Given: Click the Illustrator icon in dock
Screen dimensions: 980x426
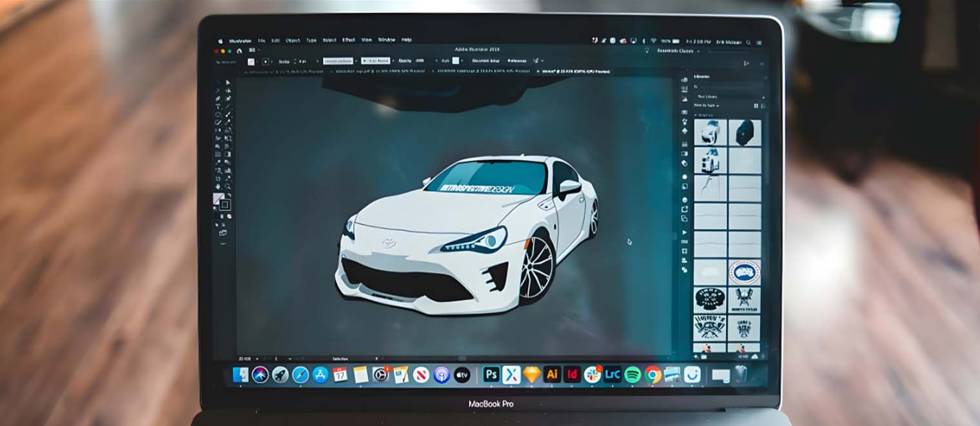Looking at the screenshot, I should pyautogui.click(x=551, y=374).
